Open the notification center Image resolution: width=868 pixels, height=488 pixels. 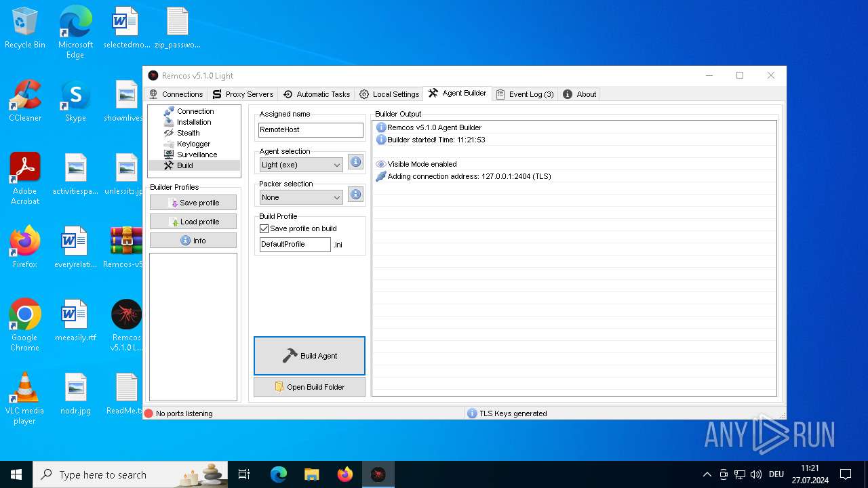(x=846, y=474)
